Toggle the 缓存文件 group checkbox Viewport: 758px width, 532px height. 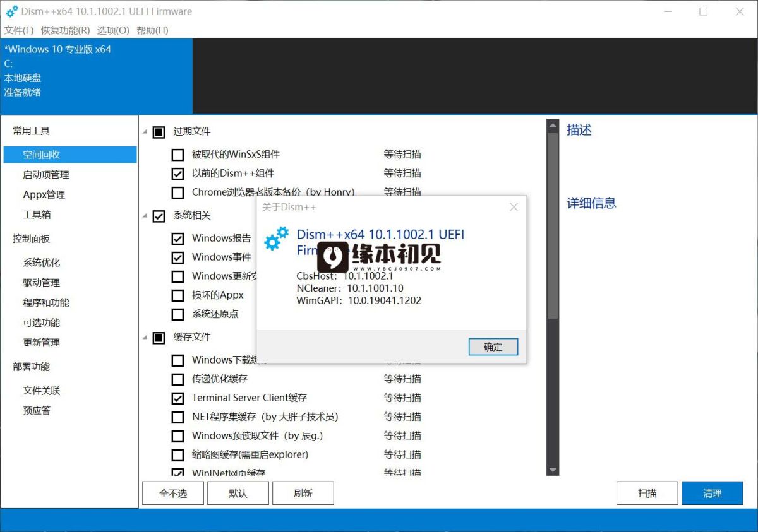(x=159, y=338)
